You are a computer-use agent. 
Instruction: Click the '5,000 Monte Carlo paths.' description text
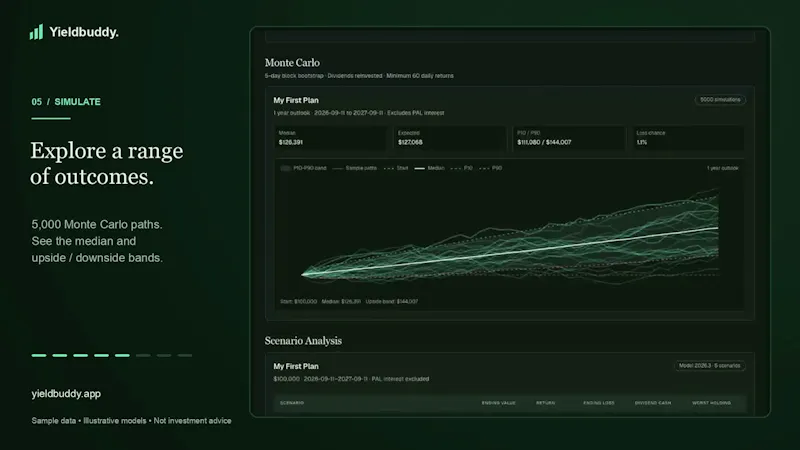[97, 224]
